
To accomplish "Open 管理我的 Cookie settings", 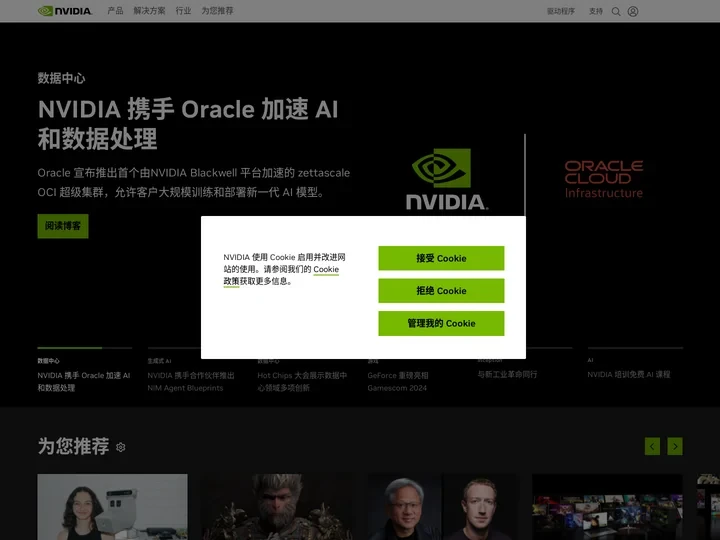I will pyautogui.click(x=441, y=323).
